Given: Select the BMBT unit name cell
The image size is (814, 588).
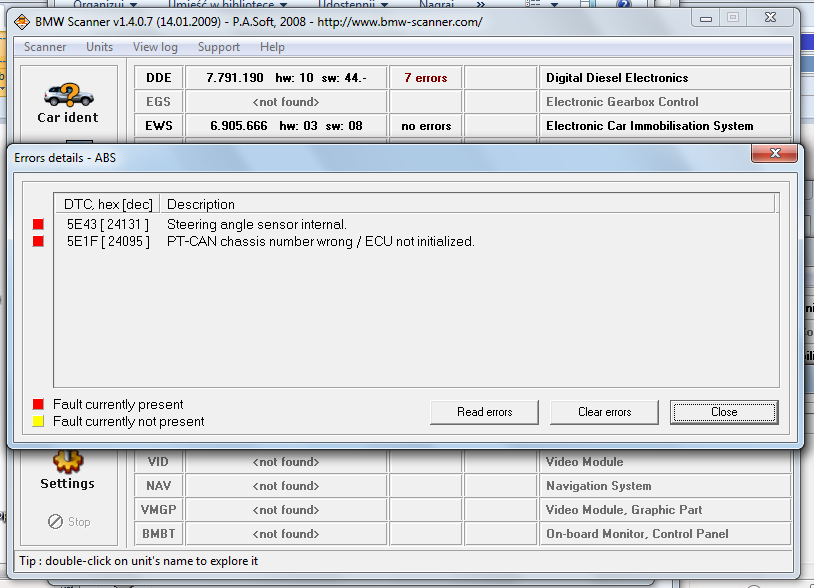Looking at the screenshot, I should point(159,534).
